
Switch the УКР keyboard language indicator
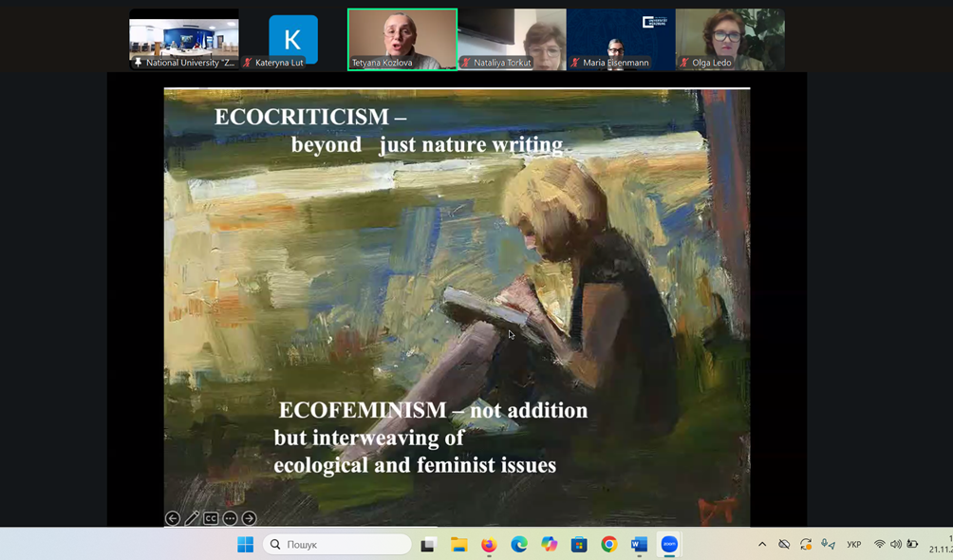point(853,545)
